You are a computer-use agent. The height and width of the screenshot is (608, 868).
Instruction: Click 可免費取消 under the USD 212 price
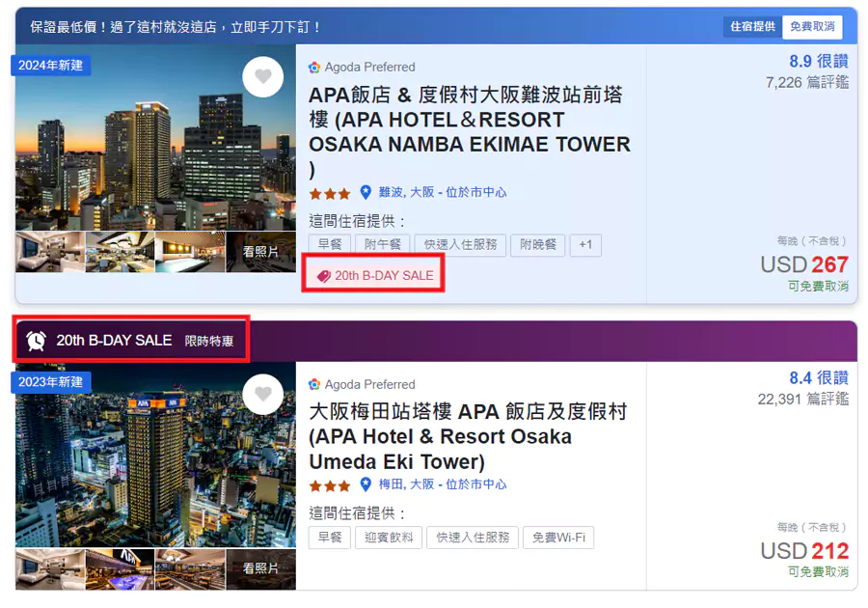[x=818, y=572]
